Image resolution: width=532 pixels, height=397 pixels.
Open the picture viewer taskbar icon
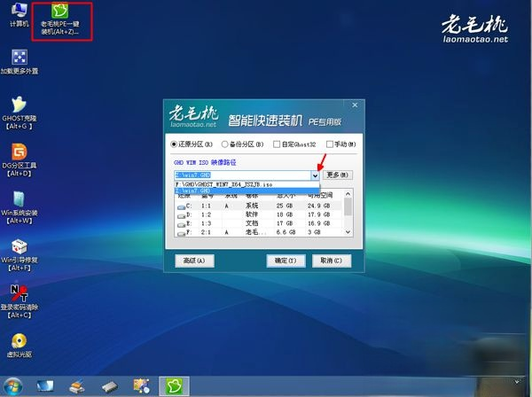(142, 386)
